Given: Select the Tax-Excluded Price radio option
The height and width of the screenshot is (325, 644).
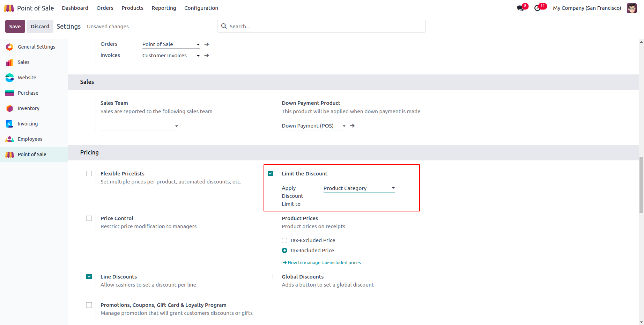Looking at the screenshot, I should (x=284, y=240).
